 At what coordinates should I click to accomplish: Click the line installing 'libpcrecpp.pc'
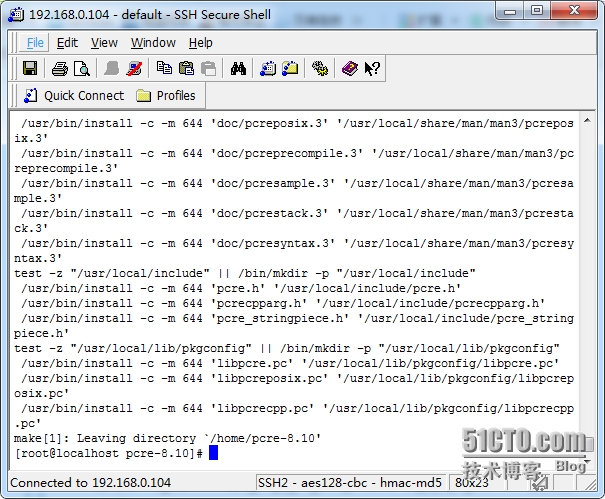click(x=294, y=416)
